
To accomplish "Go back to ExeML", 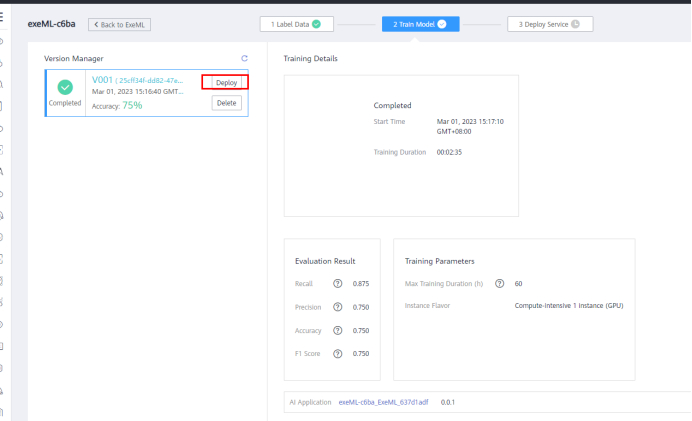I will click(120, 24).
